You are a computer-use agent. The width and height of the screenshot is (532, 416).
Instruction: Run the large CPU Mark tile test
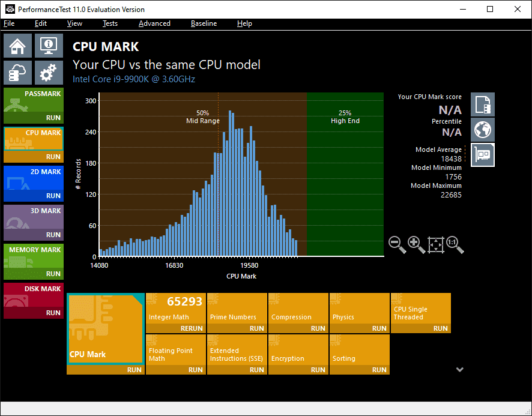click(106, 370)
